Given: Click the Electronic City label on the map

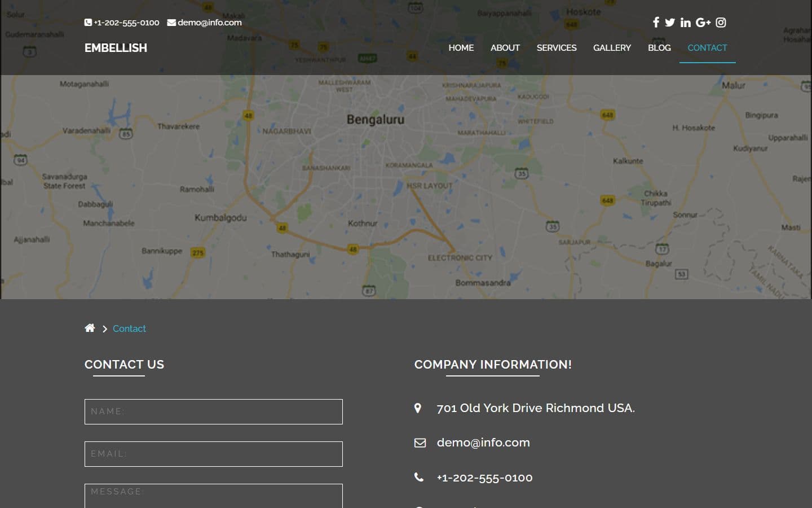Looking at the screenshot, I should [x=460, y=258].
